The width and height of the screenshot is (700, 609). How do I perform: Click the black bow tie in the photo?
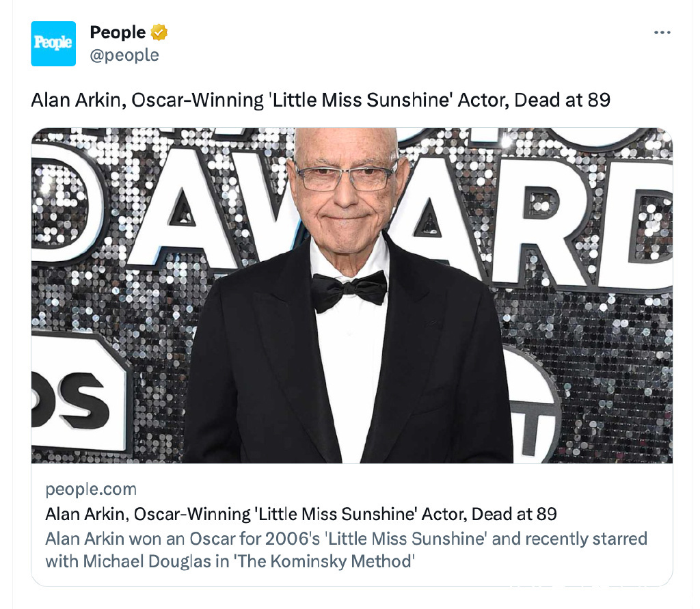(349, 287)
